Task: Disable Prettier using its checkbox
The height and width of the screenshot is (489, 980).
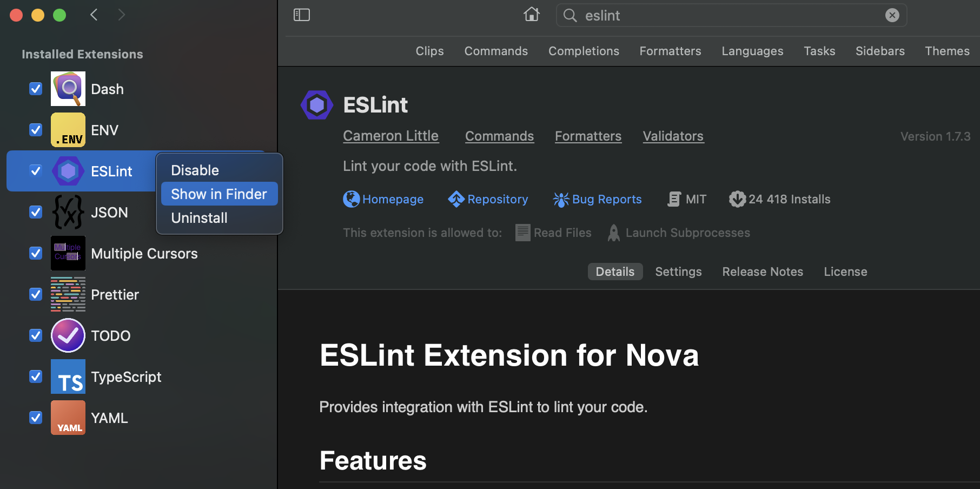Action: (35, 294)
